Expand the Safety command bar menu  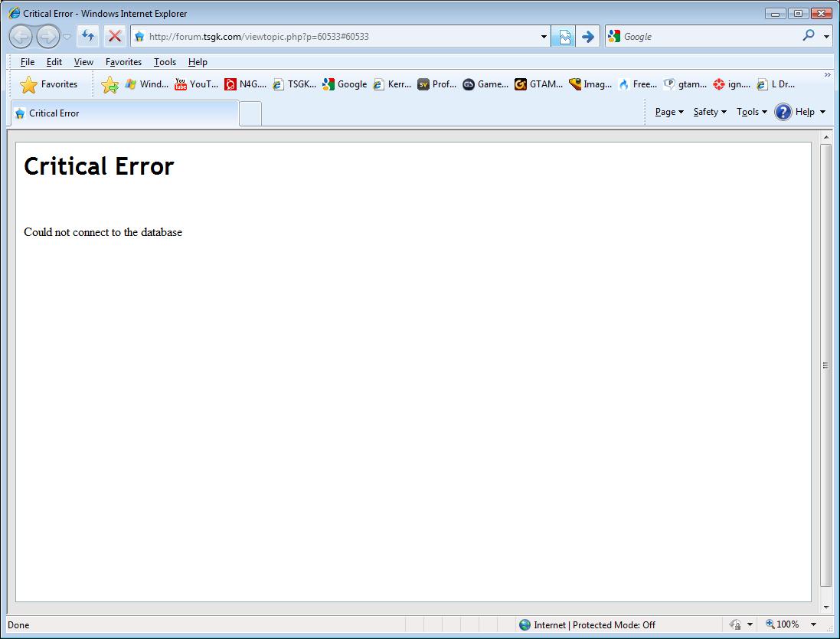[710, 112]
